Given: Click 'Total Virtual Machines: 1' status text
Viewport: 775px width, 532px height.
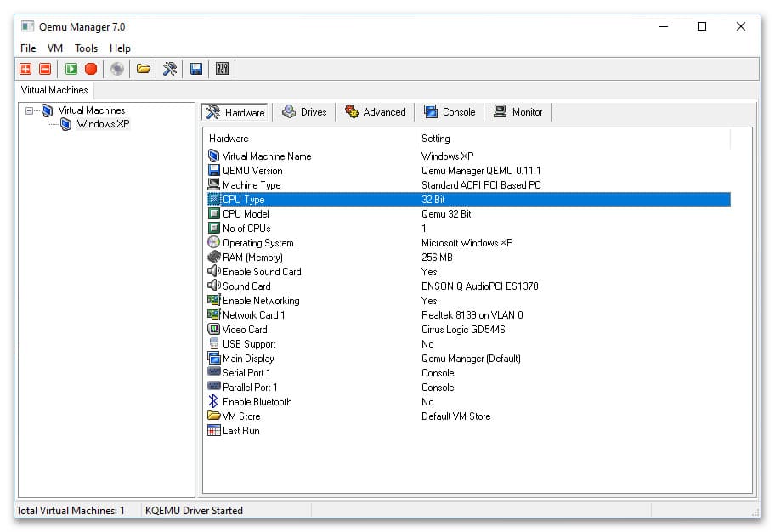Looking at the screenshot, I should (71, 510).
